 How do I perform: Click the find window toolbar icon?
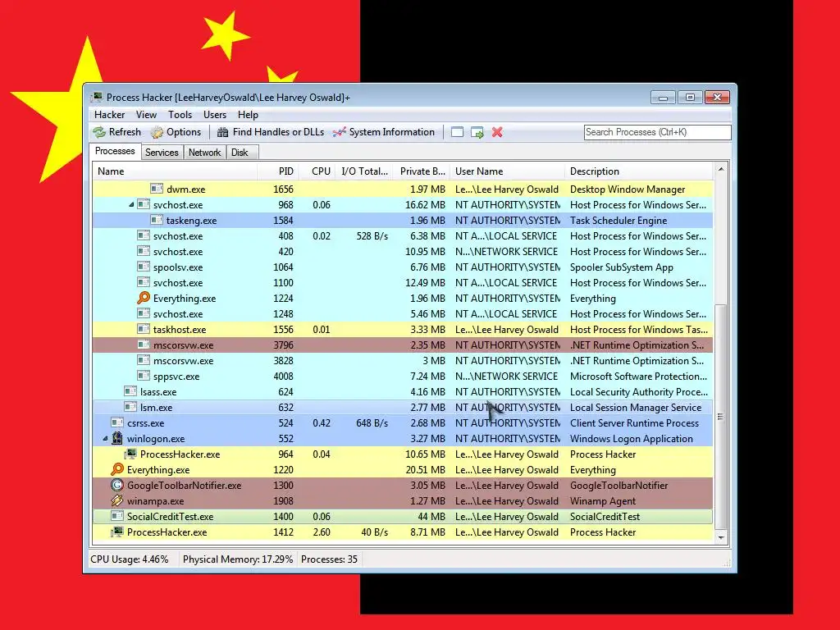pyautogui.click(x=457, y=132)
